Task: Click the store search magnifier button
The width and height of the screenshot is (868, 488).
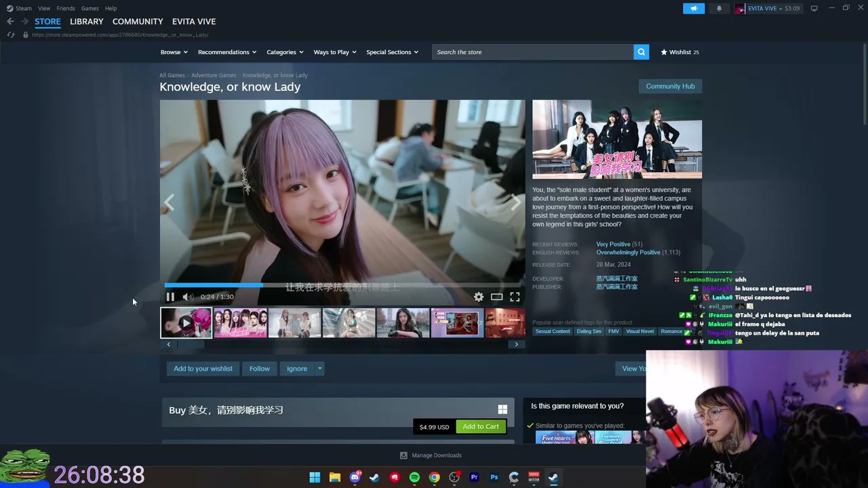Action: (642, 52)
